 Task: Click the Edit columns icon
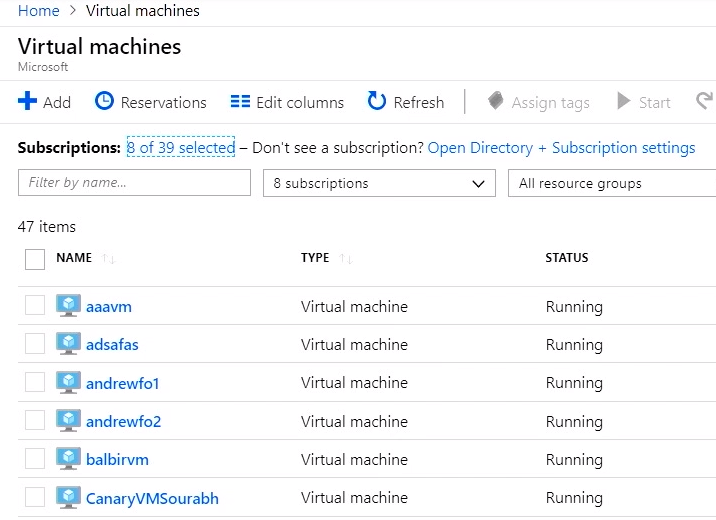(240, 101)
